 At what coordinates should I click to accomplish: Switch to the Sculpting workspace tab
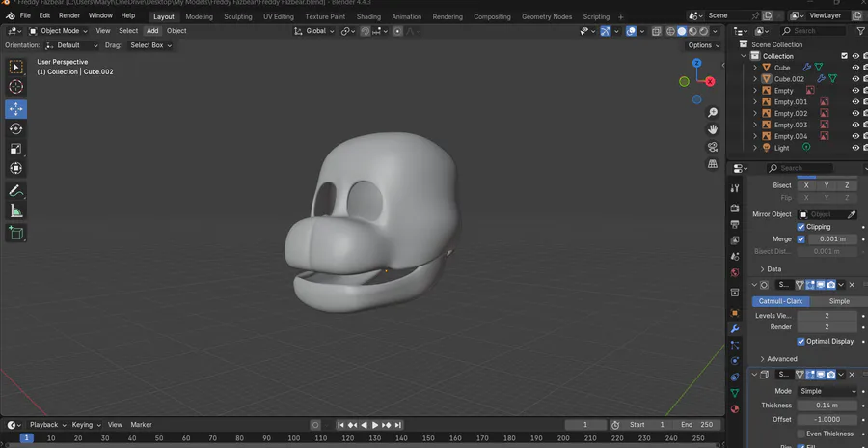point(238,16)
